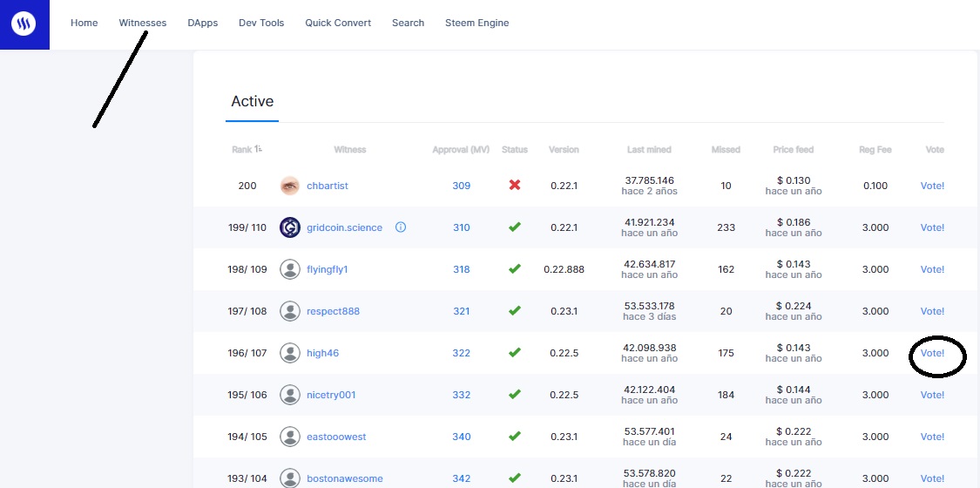The image size is (980, 488).
Task: Open Steem Engine menu item
Action: (476, 23)
